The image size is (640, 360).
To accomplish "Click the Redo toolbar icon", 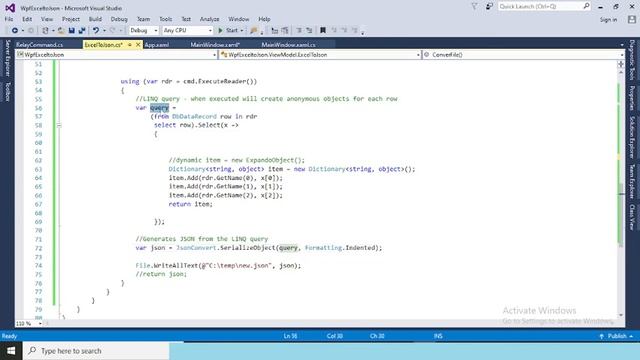I will pos(113,30).
